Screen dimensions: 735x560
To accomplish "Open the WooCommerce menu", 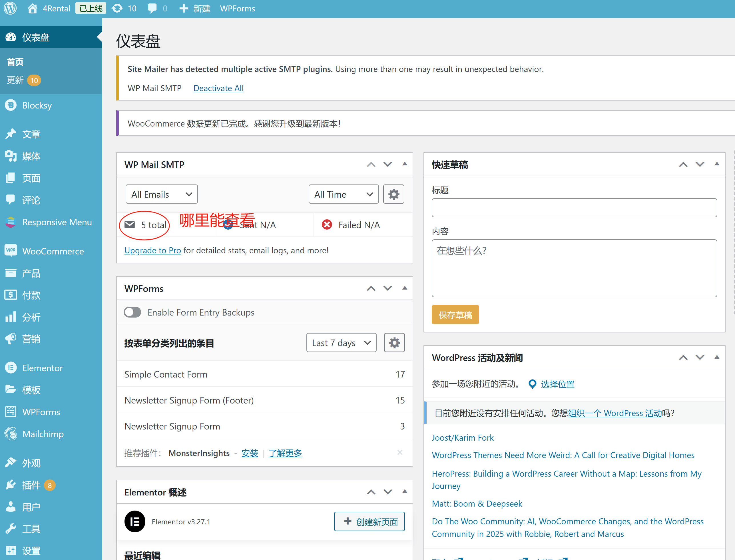I will pos(51,251).
